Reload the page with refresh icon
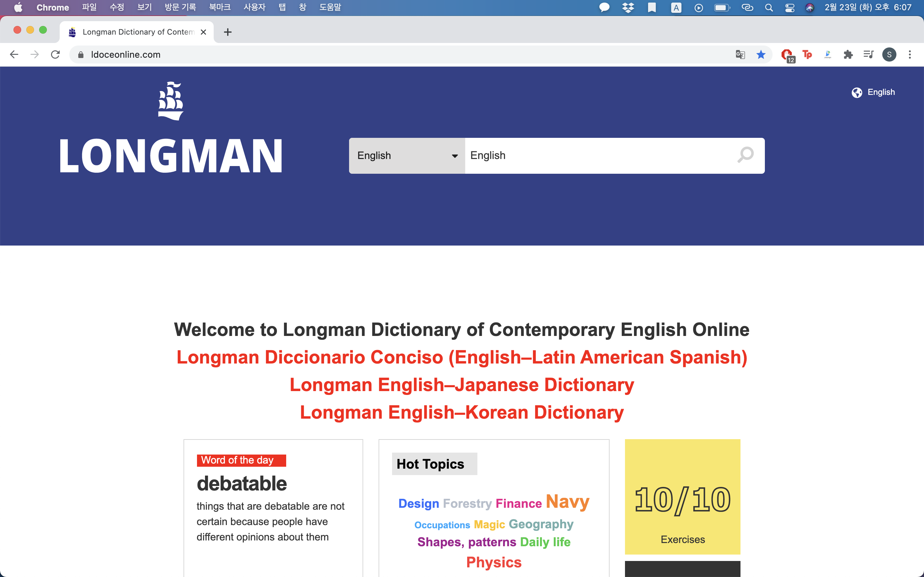The height and width of the screenshot is (577, 924). pyautogui.click(x=56, y=54)
